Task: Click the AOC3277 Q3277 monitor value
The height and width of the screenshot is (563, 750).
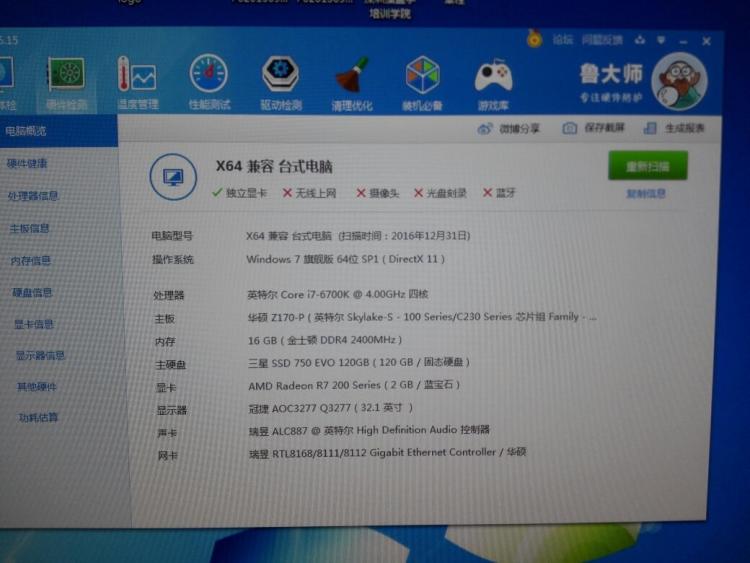Action: pos(331,408)
